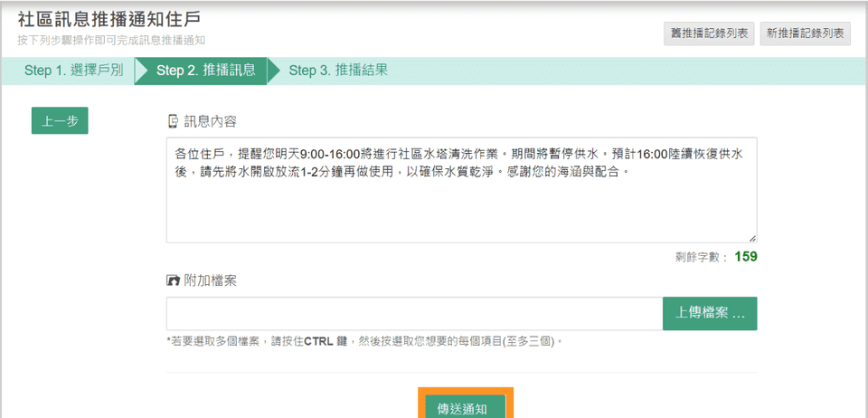868x418 pixels.
Task: Click the subtitle 按下列步驟操作 instruction text
Action: tap(111, 41)
